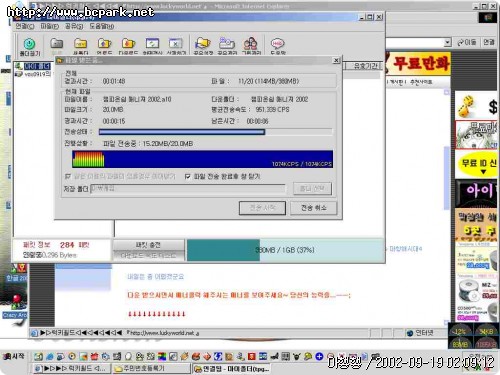500x375 pixels.
Task: Open the 도움말(H) menu
Action: [x=102, y=26]
